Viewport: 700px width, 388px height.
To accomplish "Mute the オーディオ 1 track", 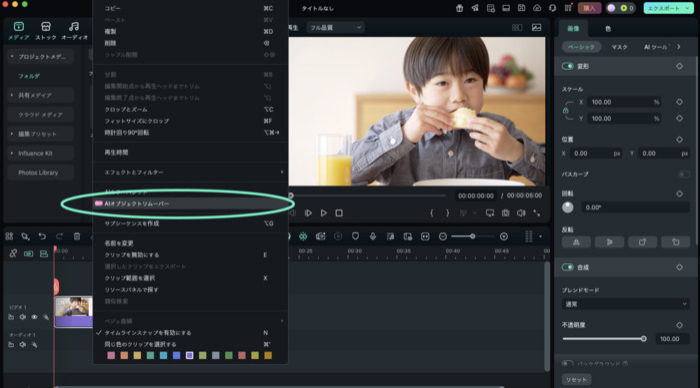I will click(x=23, y=345).
